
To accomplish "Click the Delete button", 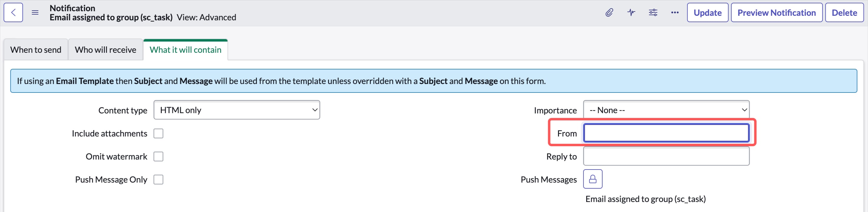I will (844, 12).
